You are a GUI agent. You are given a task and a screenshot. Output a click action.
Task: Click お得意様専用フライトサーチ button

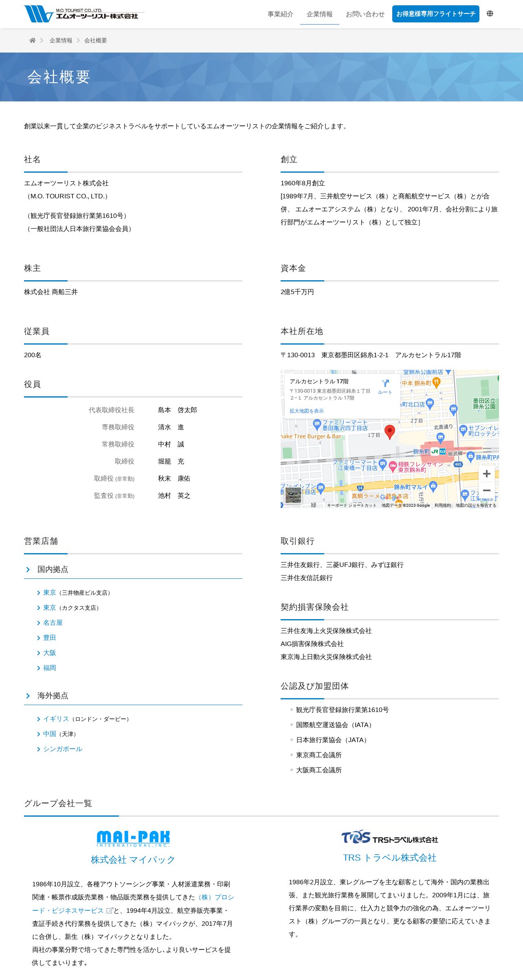(436, 14)
